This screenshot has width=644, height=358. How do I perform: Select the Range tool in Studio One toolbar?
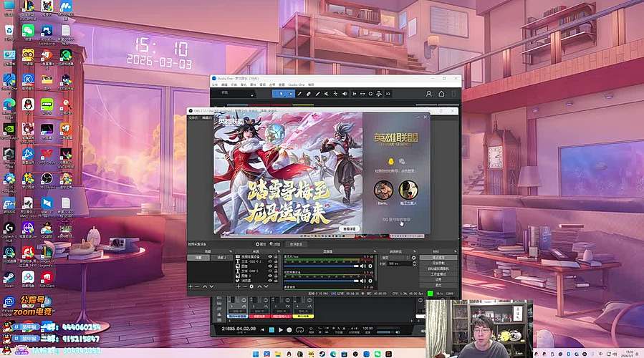tap(291, 94)
